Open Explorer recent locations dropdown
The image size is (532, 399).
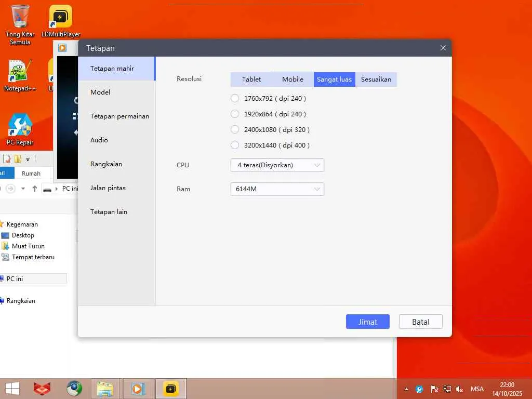pyautogui.click(x=23, y=188)
